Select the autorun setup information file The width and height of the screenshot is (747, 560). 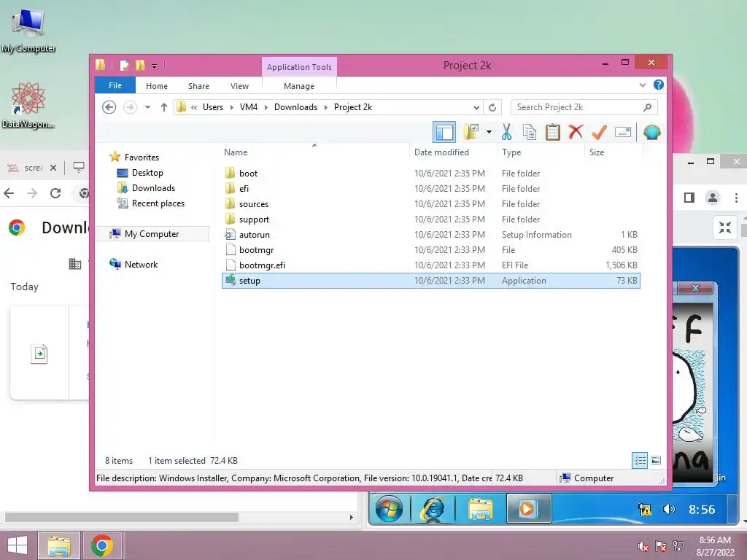coord(430,235)
